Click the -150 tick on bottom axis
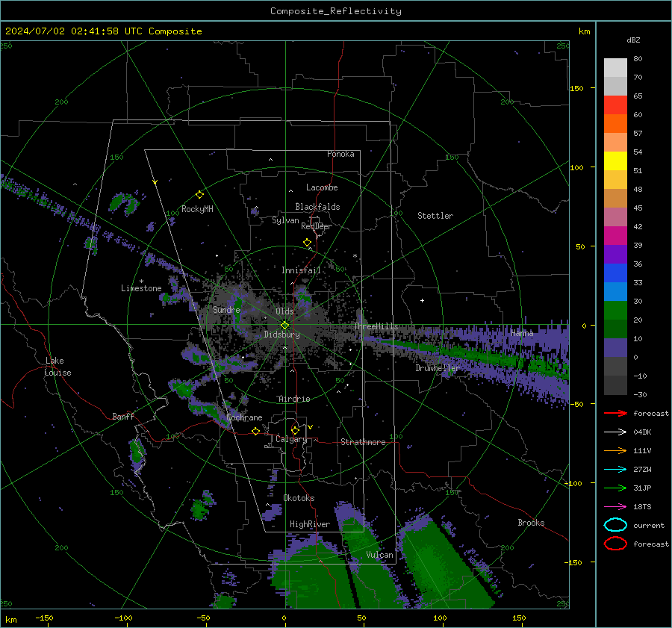This screenshot has width=672, height=628. click(44, 618)
